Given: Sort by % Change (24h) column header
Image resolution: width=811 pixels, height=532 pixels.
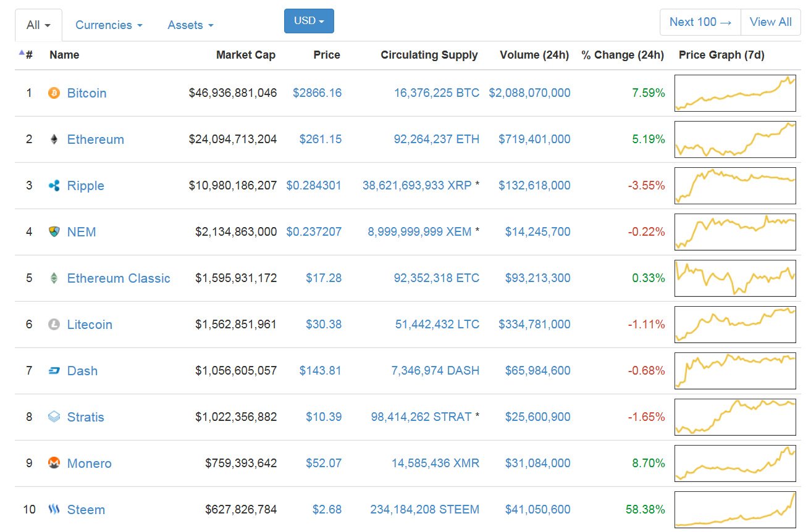Looking at the screenshot, I should (623, 55).
